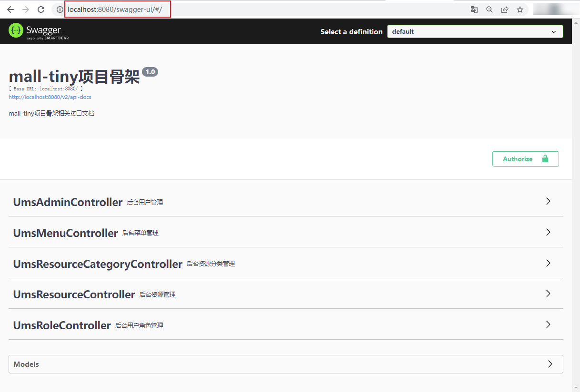Open the api-docs link
Image resolution: width=580 pixels, height=392 pixels.
point(50,97)
